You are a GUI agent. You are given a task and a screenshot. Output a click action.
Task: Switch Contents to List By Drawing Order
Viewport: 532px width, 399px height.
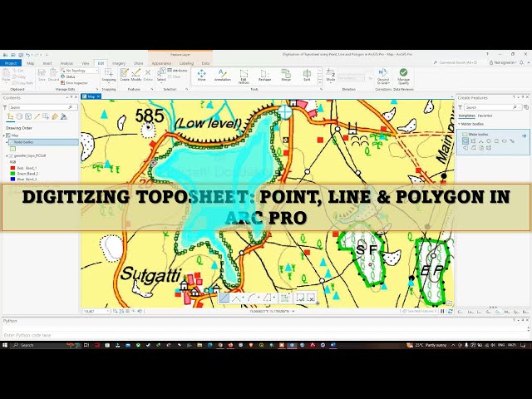coord(11,116)
